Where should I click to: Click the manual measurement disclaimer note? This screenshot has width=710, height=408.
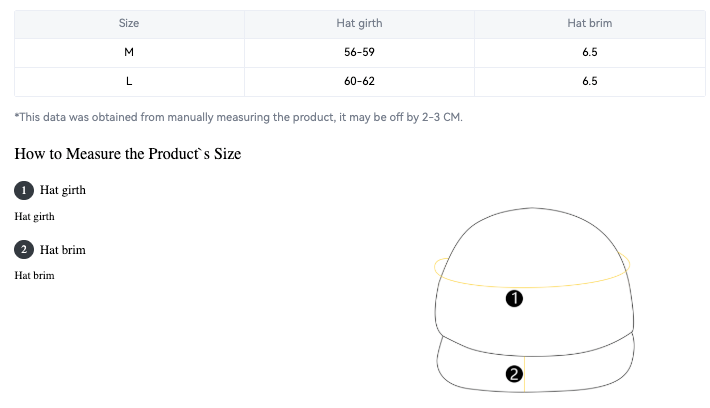coord(239,117)
